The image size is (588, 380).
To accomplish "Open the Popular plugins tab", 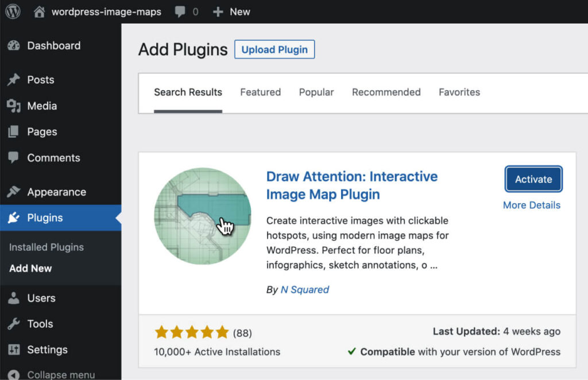I will (316, 92).
